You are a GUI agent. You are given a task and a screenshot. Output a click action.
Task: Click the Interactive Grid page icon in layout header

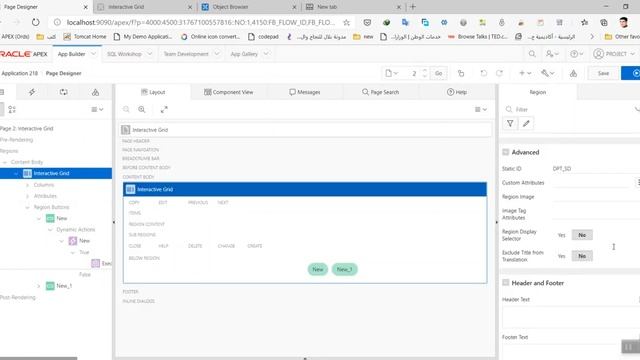125,130
